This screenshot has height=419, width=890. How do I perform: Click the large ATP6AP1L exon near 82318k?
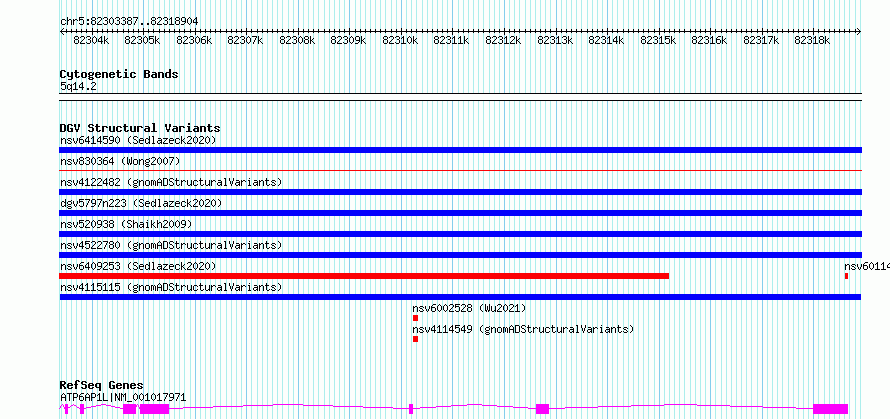pos(830,409)
